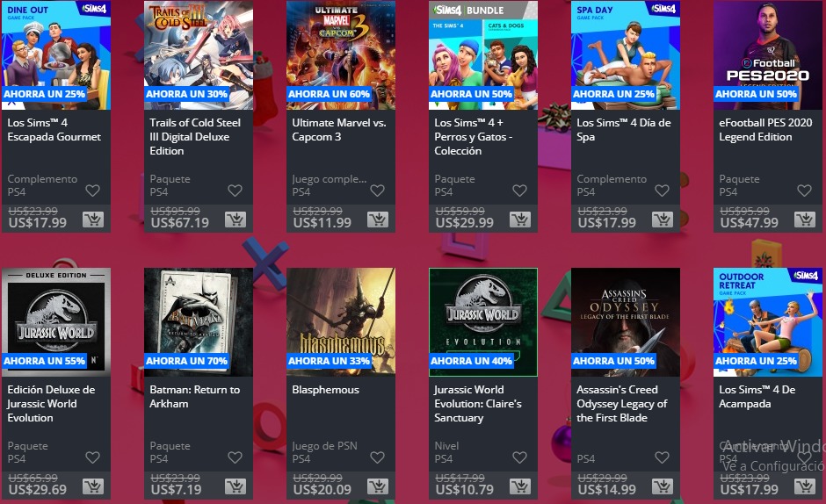Toggle wishlist heart for Batman: Return to Arkham

[x=235, y=457]
